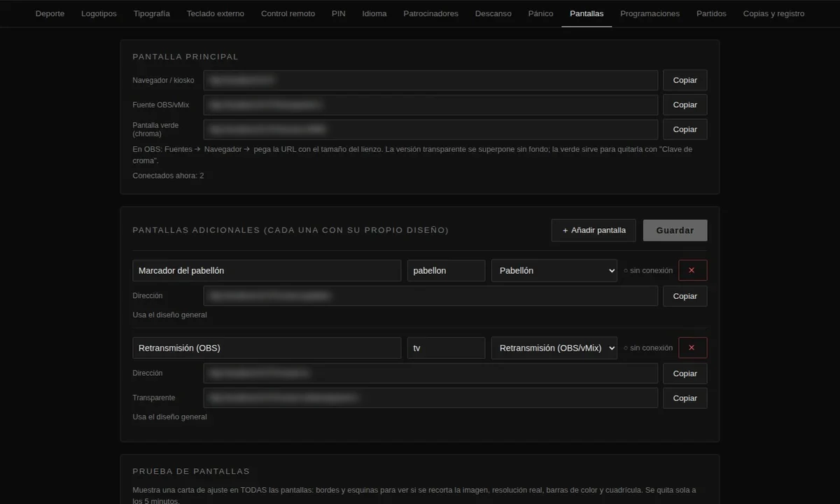Image resolution: width=840 pixels, height=504 pixels.
Task: Copy the Transparente URL
Action: point(685,398)
